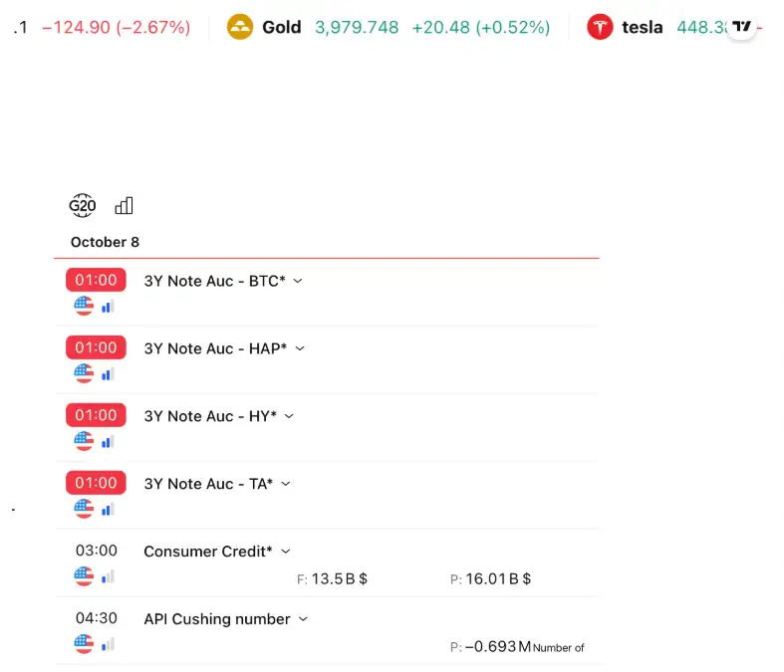Toggle the high importance bars filter
Image resolution: width=784 pixels, height=672 pixels.
pyautogui.click(x=124, y=206)
